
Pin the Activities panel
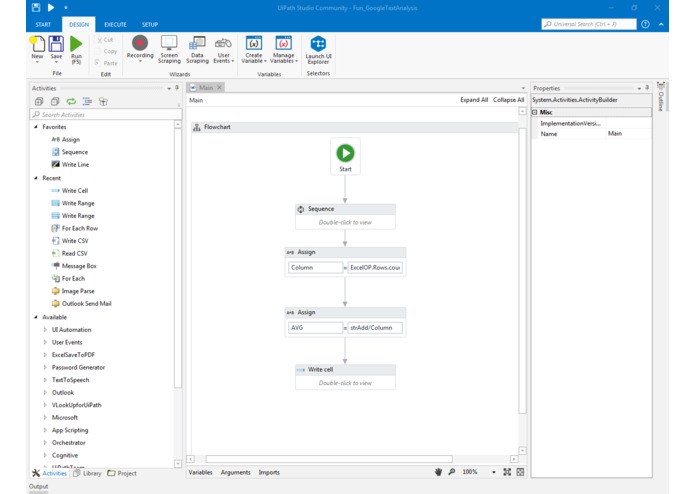coord(177,88)
